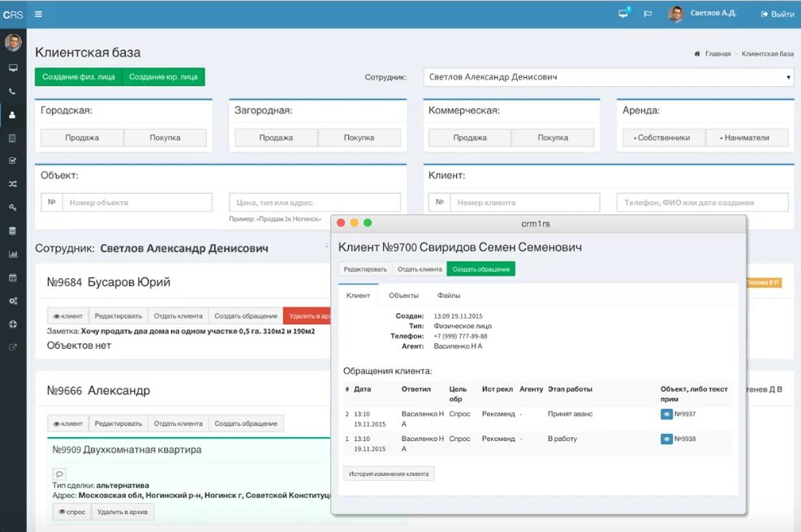Viewport: 801px width, 532px height.
Task: Click Создать обращение for client №9666
Action: 246,423
